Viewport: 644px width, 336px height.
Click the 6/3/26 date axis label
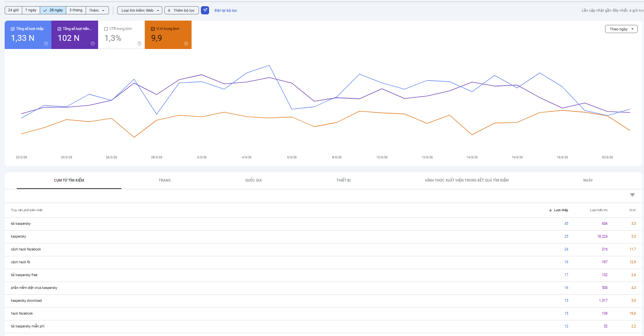(x=292, y=157)
